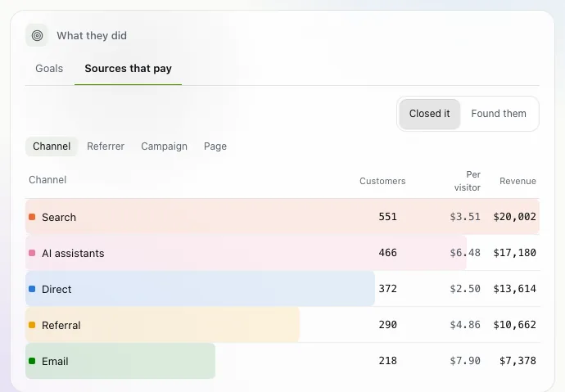
Task: Switch to the Goals tab
Action: [x=49, y=69]
